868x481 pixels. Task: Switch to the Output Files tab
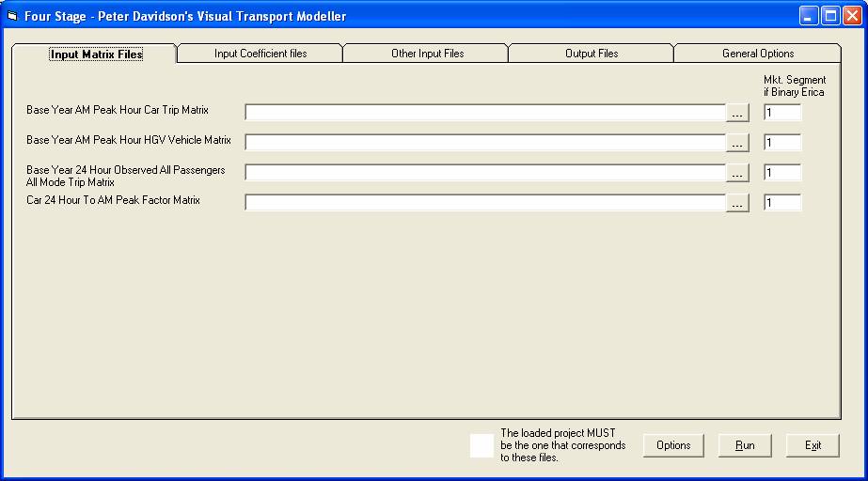coord(592,54)
